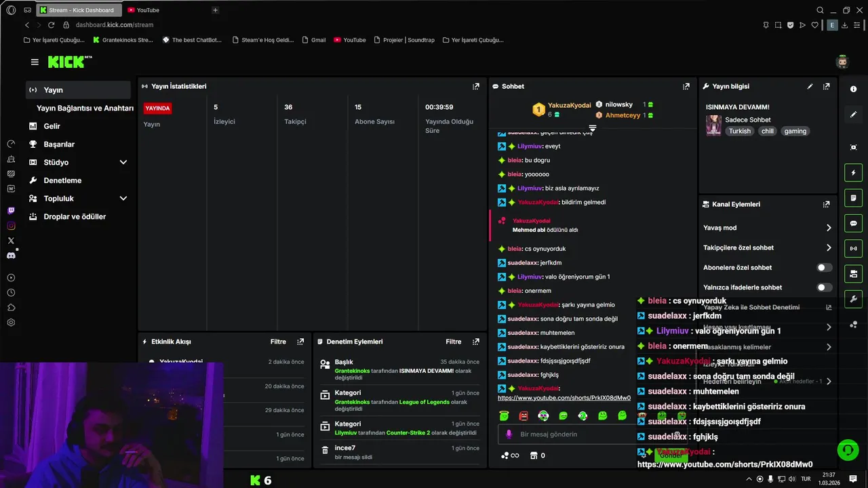868x488 pixels.
Task: Click the system tray volume icon
Action: coord(792,479)
